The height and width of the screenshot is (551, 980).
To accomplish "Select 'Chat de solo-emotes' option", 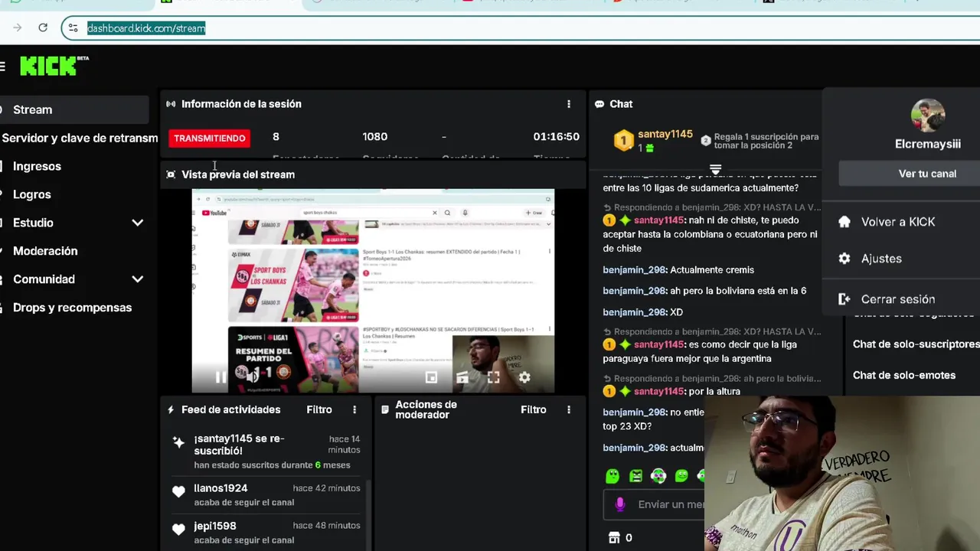I will (904, 375).
